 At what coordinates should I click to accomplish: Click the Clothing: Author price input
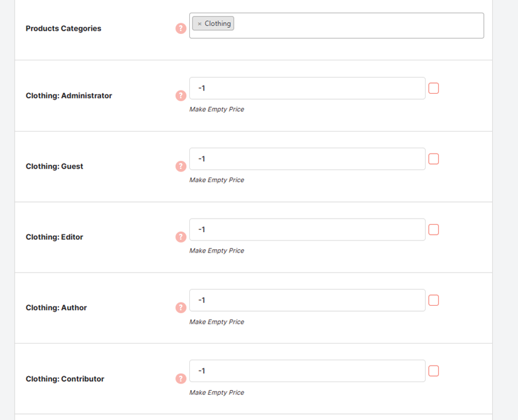tap(307, 300)
